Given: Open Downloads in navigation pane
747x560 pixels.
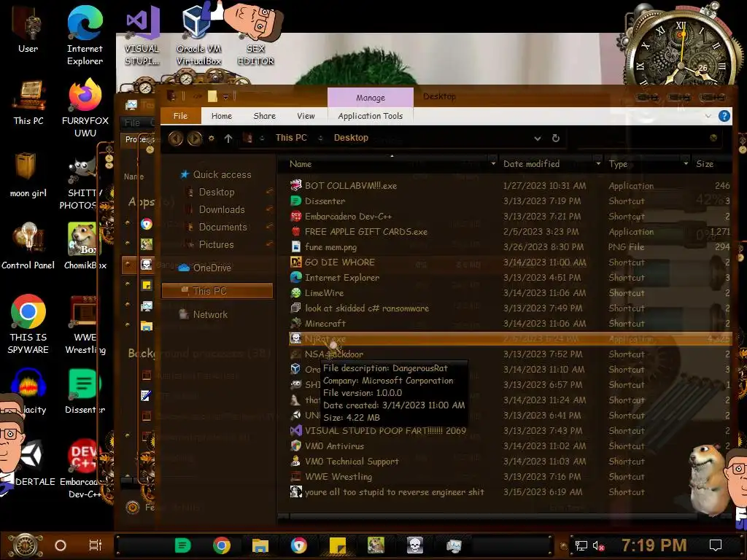Looking at the screenshot, I should 222,209.
